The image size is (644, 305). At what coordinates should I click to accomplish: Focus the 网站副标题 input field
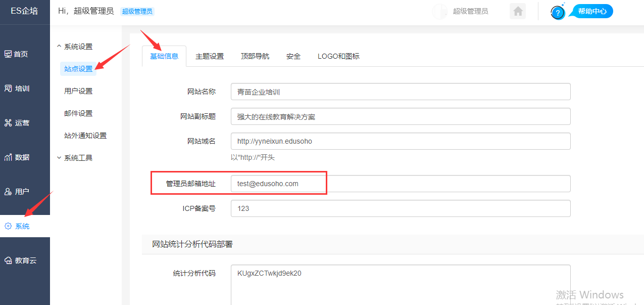[401, 116]
